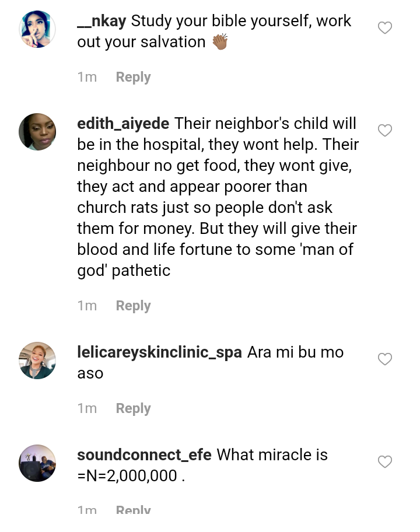This screenshot has height=532, width=420.
Task: Like edith_aiyede's comment with heart
Action: point(385,130)
